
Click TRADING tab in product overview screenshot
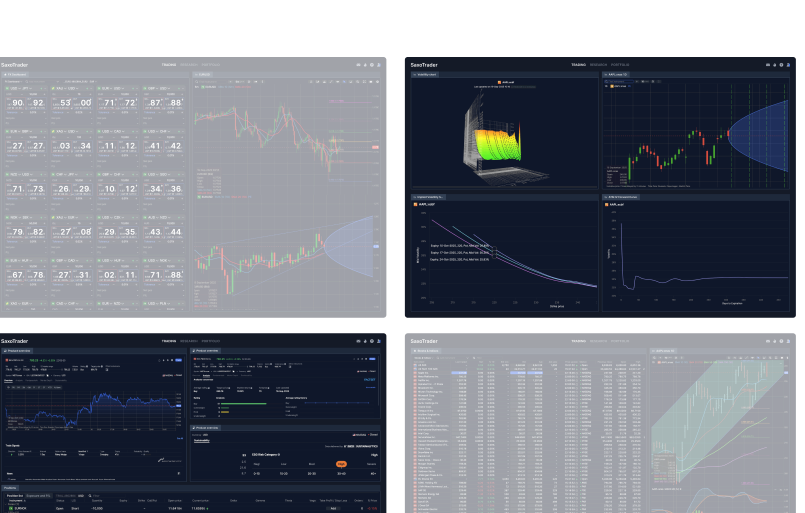click(169, 341)
